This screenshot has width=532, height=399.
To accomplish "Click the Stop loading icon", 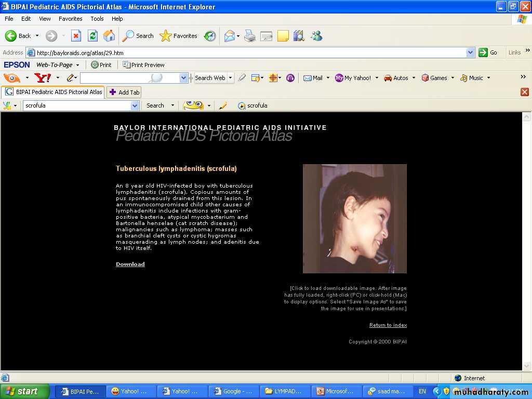I will pyautogui.click(x=76, y=36).
